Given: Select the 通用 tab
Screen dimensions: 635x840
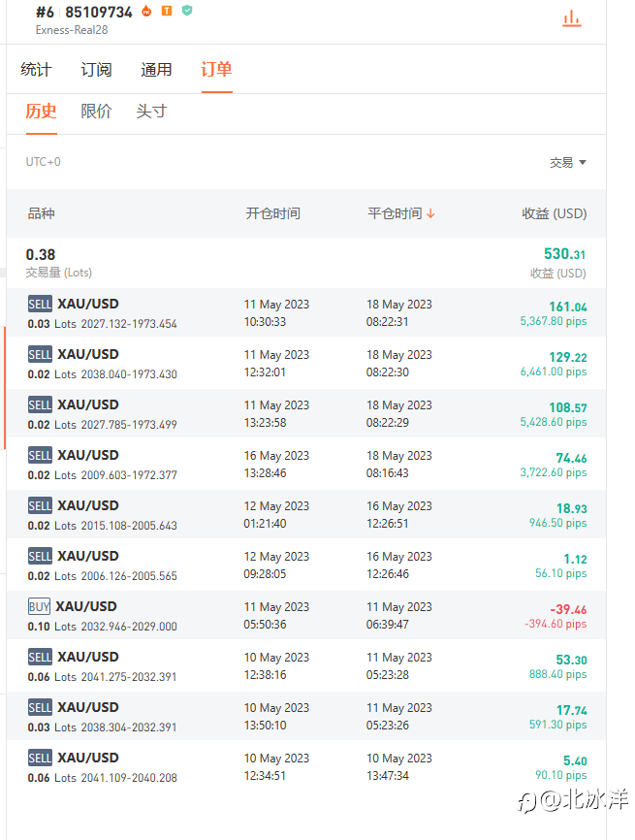Looking at the screenshot, I should click(x=156, y=70).
